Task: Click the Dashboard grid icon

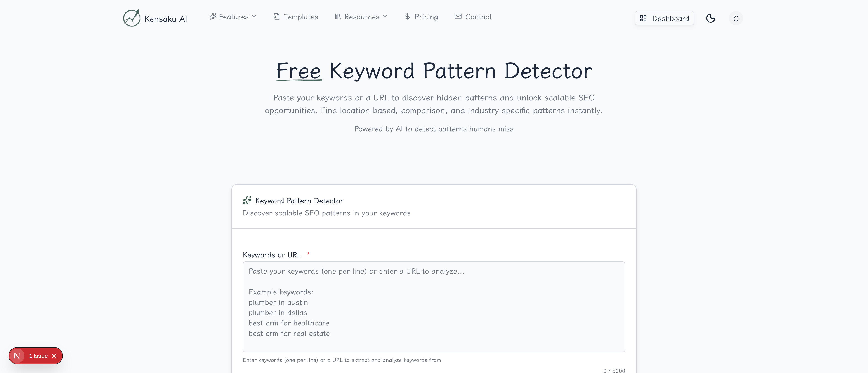Action: 643,18
